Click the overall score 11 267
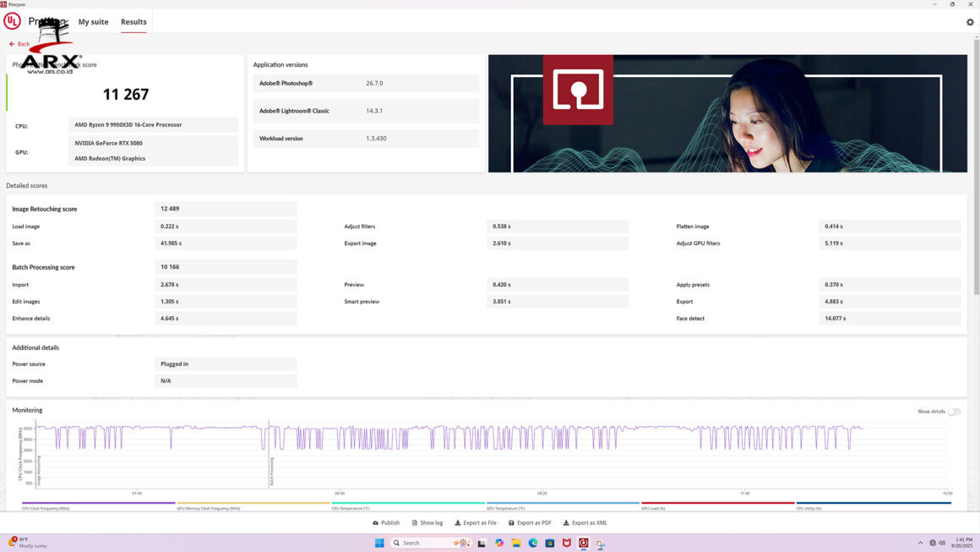 (126, 95)
